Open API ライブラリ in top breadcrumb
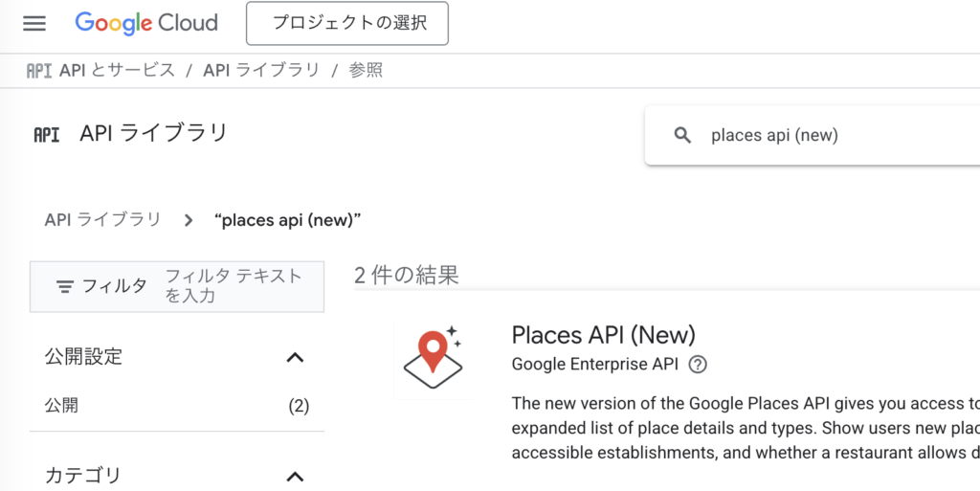 [x=261, y=71]
